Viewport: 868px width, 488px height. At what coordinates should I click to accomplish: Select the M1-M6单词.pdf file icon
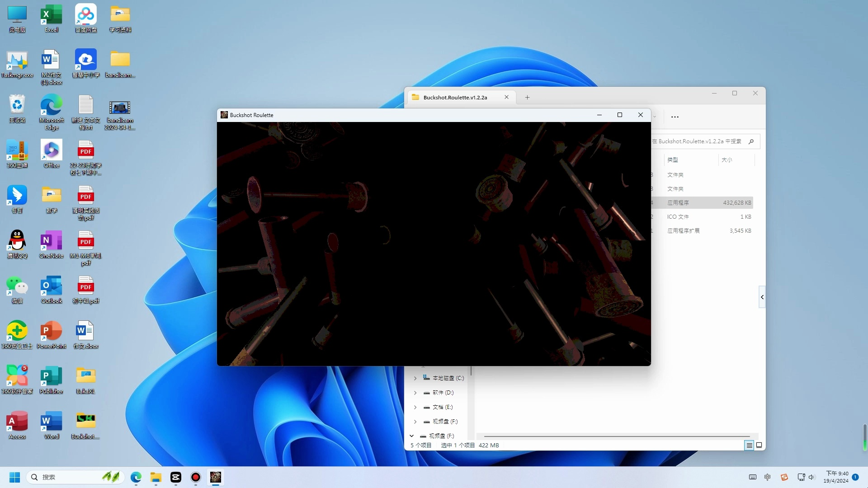(x=86, y=248)
